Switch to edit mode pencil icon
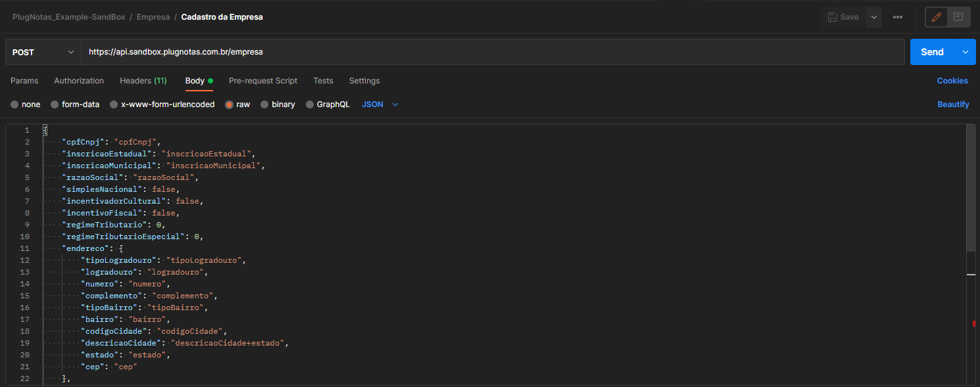 (937, 17)
